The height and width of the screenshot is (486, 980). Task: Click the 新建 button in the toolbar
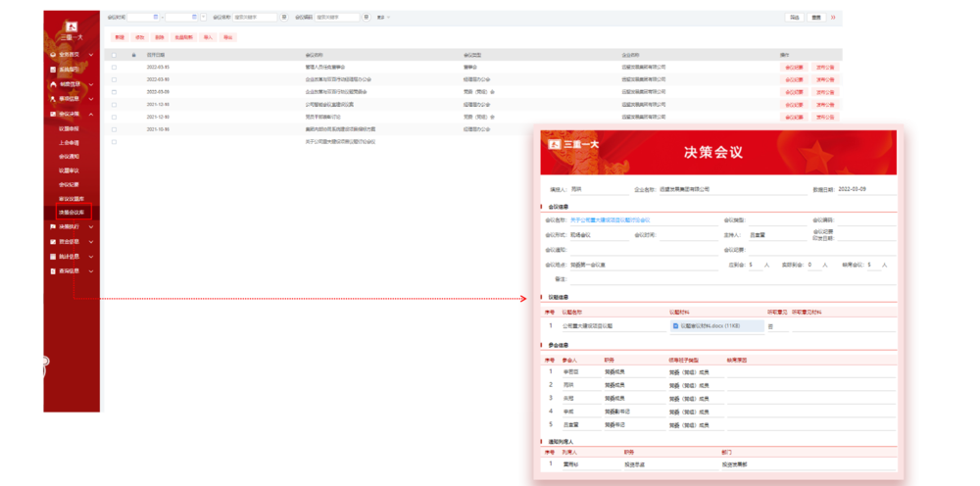pyautogui.click(x=120, y=37)
